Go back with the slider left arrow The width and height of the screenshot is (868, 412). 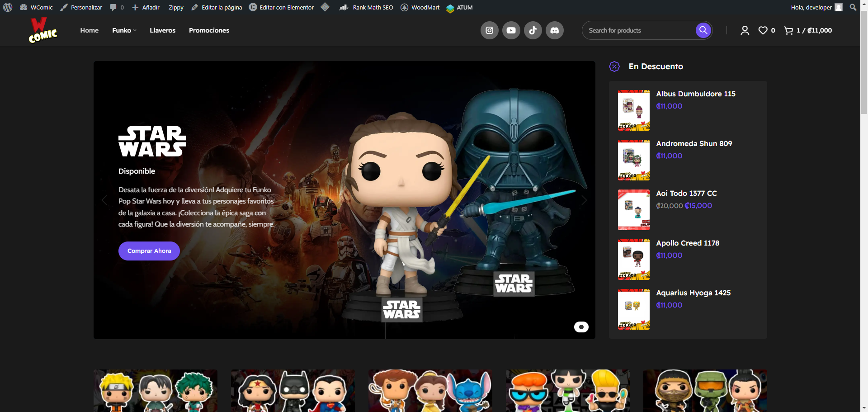coord(104,200)
